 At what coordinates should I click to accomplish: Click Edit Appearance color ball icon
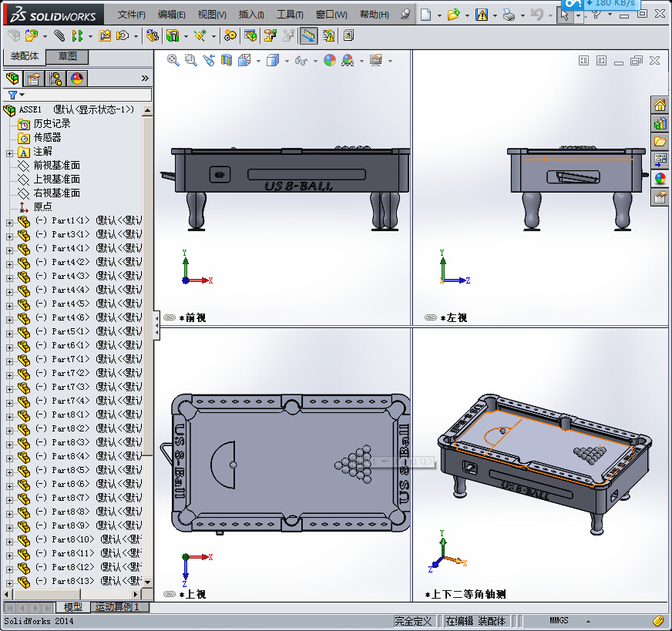click(x=330, y=60)
